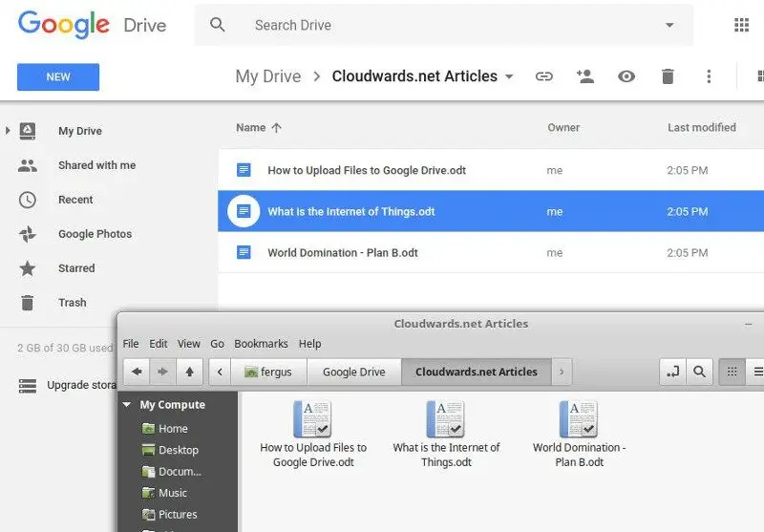Open the Google apps grid
Image resolution: width=764 pixels, height=532 pixels.
click(741, 25)
